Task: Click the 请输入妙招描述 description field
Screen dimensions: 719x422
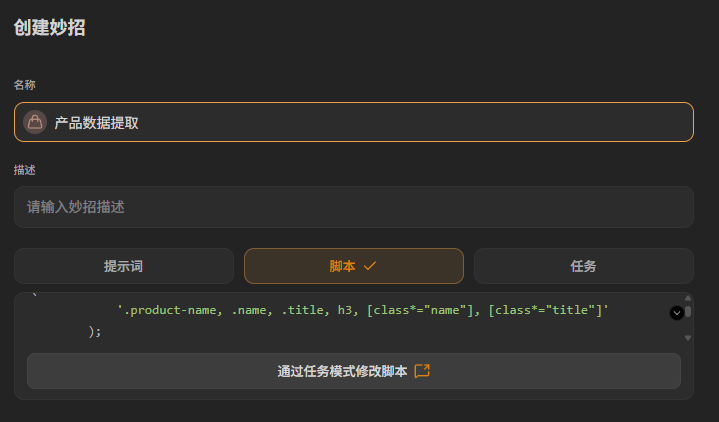Action: (x=354, y=207)
